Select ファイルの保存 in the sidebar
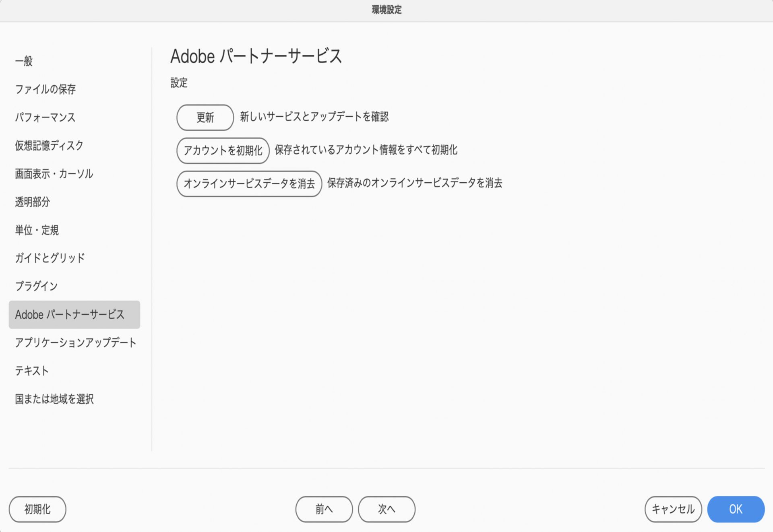This screenshot has height=532, width=773. pyautogui.click(x=45, y=89)
